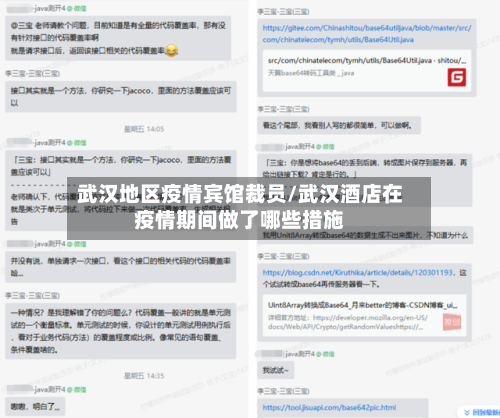Click 李三宝 sender name above "一种情况" message
Image resolution: width=500 pixels, height=418 pixels.
tap(32, 296)
